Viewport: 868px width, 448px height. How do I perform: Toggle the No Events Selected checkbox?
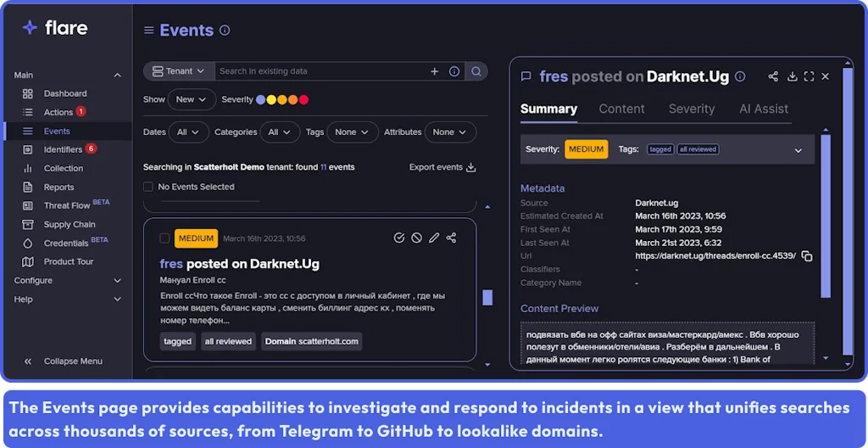point(147,187)
